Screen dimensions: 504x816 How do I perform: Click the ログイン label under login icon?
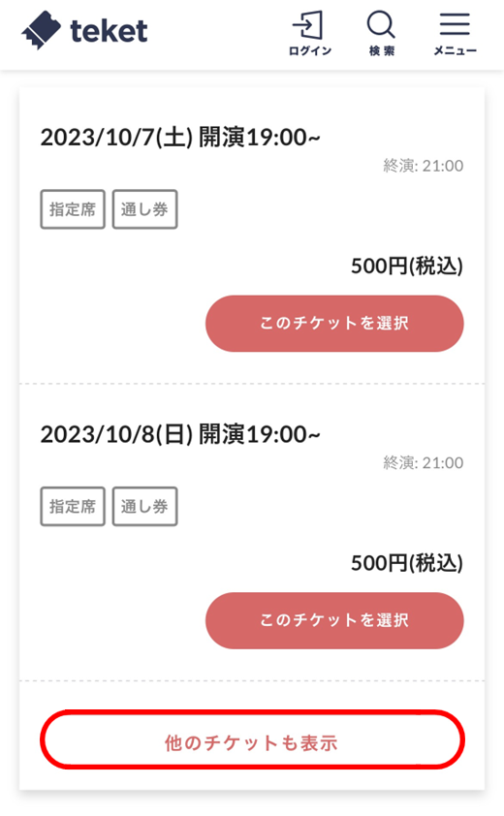pos(310,50)
